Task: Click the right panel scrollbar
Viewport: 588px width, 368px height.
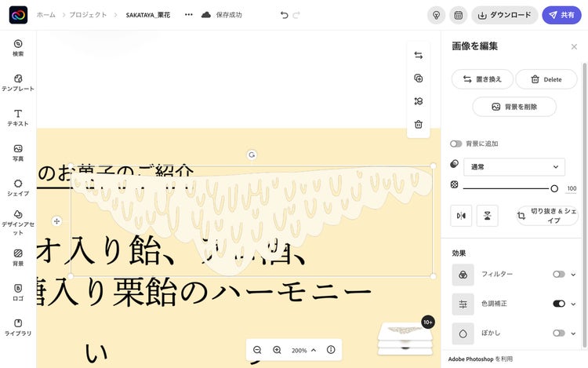Action: [584, 206]
